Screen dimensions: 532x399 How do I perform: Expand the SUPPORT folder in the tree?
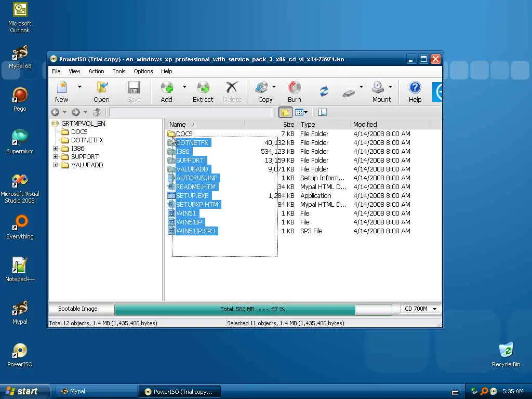point(55,156)
